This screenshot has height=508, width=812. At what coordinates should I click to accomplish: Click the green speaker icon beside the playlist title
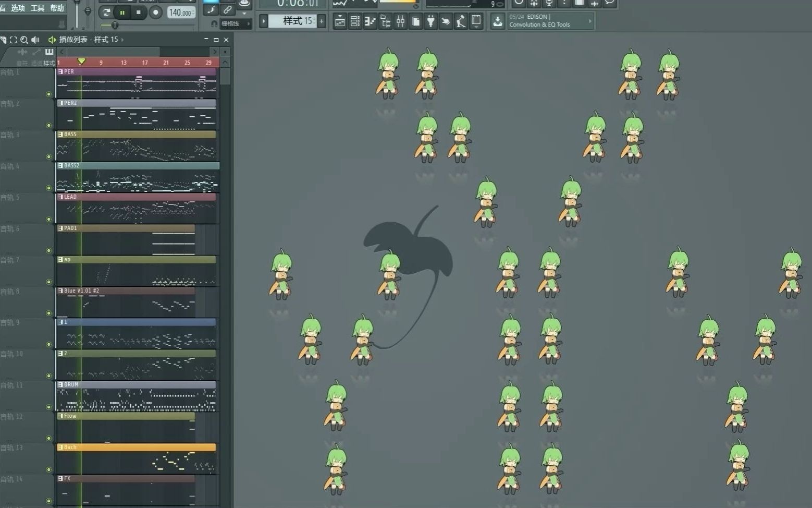click(x=52, y=40)
